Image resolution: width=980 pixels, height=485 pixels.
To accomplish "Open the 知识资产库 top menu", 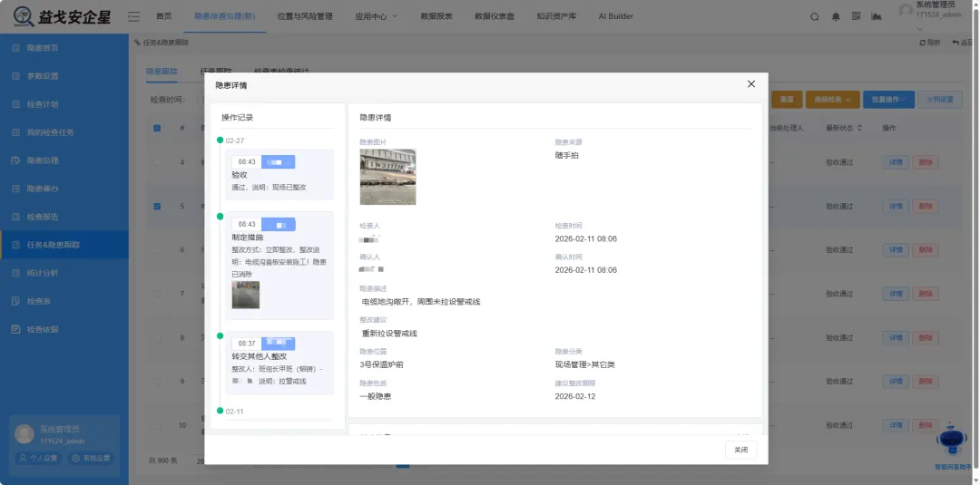I will click(556, 16).
